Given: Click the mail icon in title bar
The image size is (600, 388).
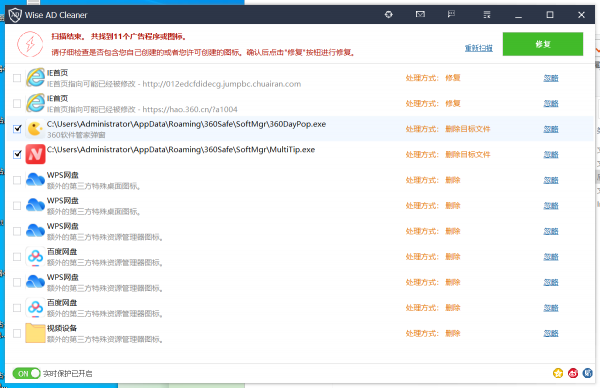Looking at the screenshot, I should point(420,15).
